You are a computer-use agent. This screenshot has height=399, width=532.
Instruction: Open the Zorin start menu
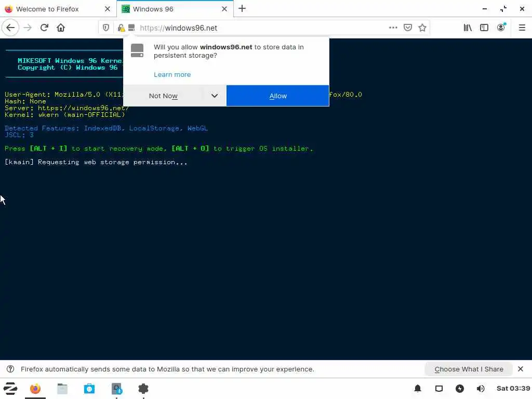tap(10, 389)
